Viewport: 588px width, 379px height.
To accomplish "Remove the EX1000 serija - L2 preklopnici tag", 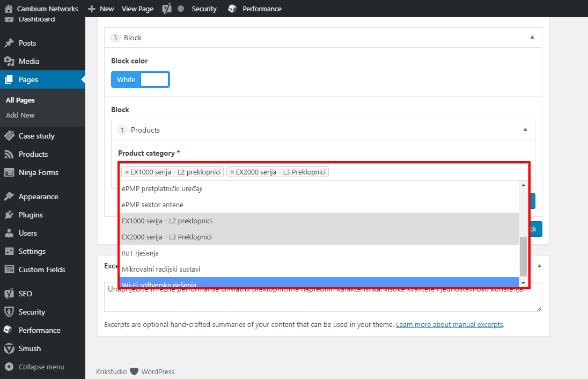I will click(127, 172).
